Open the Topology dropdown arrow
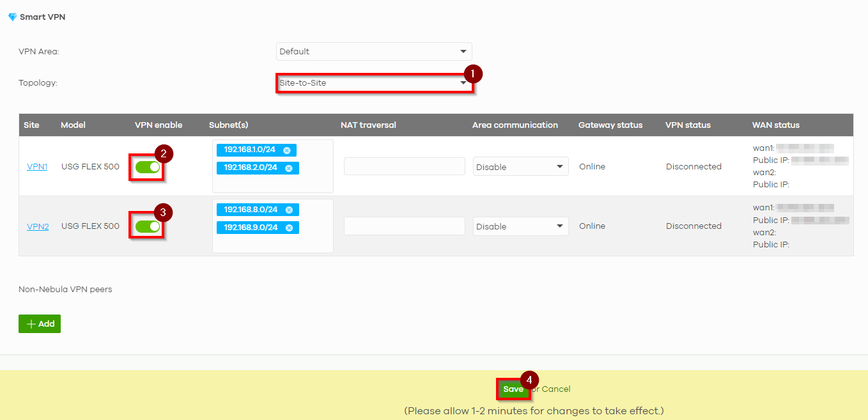The width and height of the screenshot is (868, 420). click(463, 82)
